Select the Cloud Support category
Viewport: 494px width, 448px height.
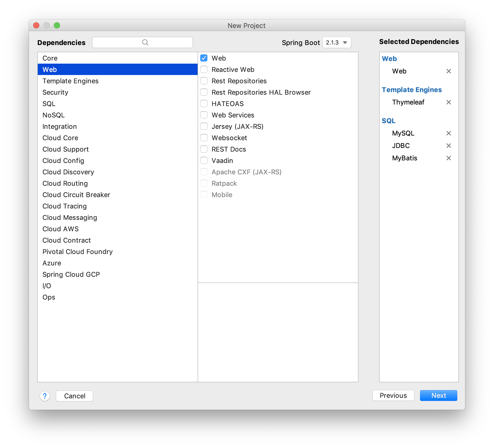118,149
